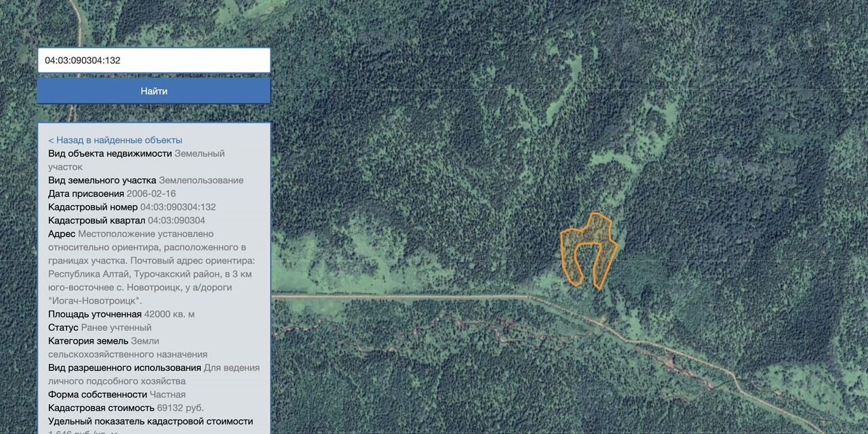The width and height of the screenshot is (868, 434).
Task: Click the "Иогач-Новотроицк" road name text
Action: (95, 300)
